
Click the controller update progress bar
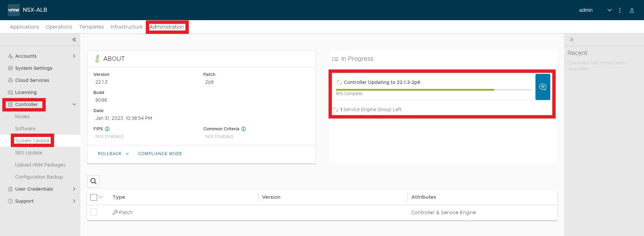pos(433,90)
